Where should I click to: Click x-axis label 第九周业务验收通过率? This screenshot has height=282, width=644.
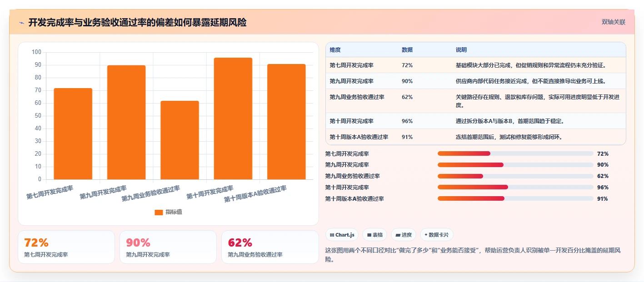(151, 194)
